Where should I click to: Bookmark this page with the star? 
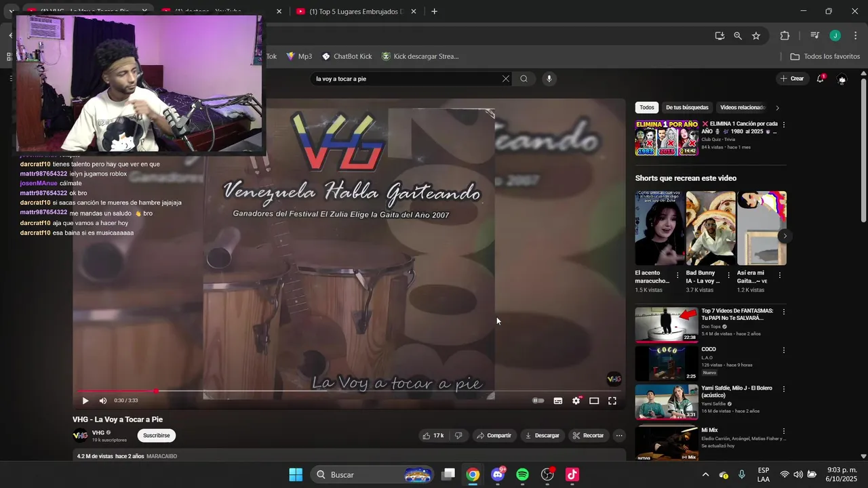756,36
